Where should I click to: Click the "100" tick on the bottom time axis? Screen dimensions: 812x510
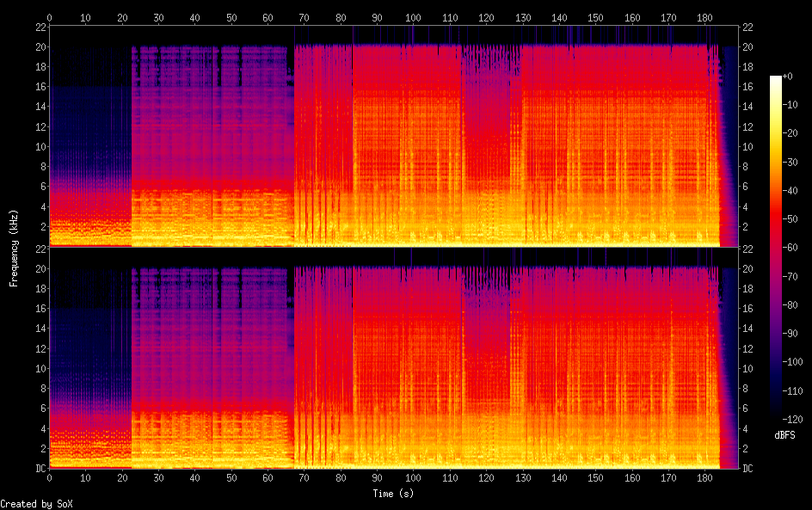point(414,477)
